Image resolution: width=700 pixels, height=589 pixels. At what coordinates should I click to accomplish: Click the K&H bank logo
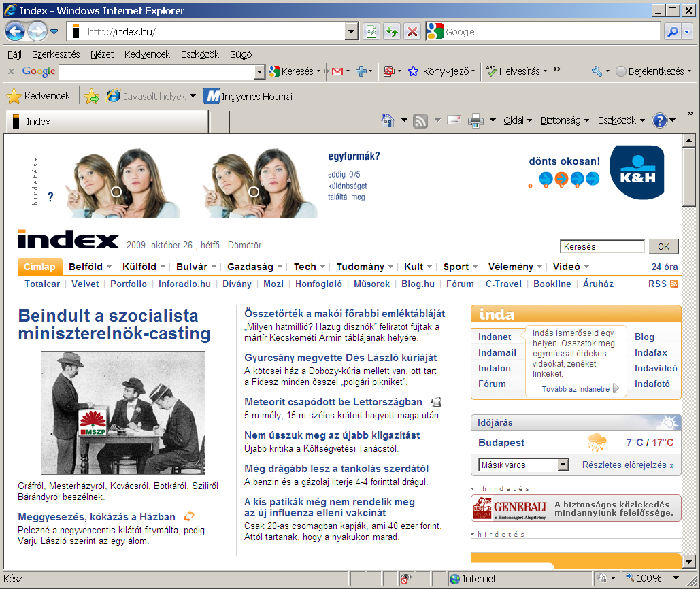637,172
